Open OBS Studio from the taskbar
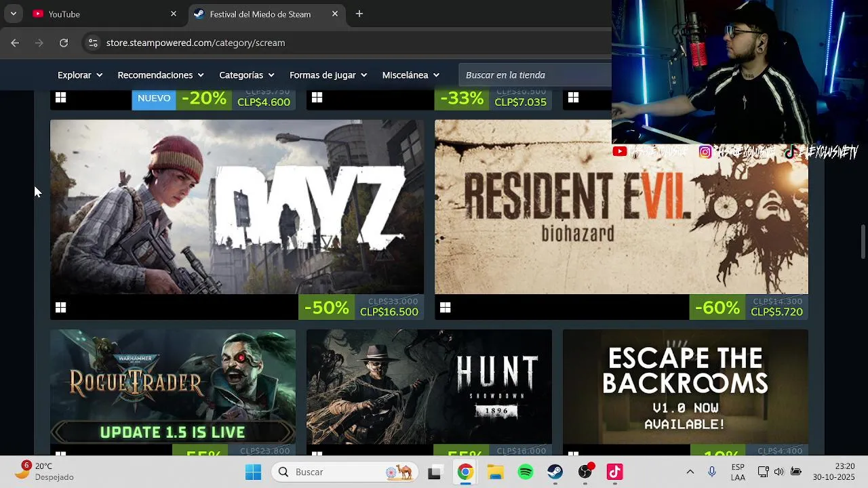Screen dimensions: 868x488 point(585,472)
